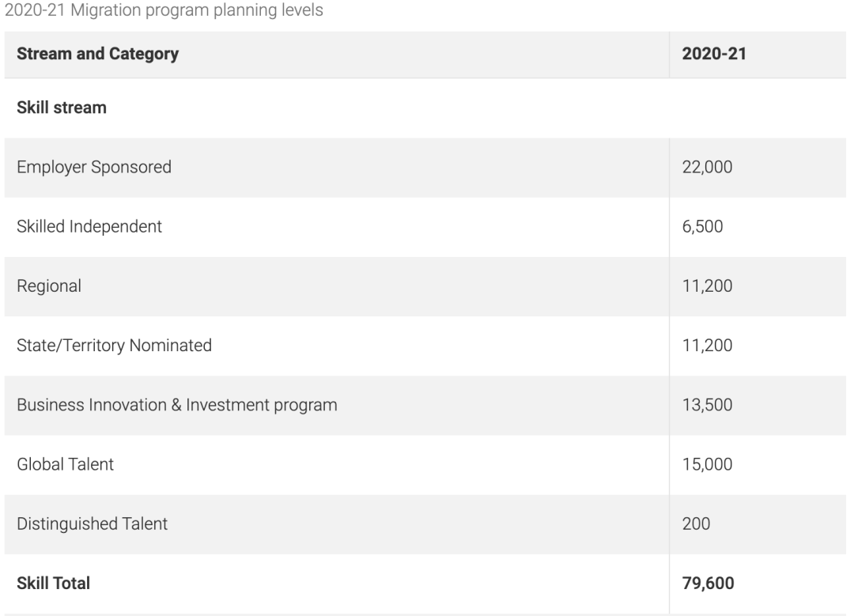Click the State/Territory Nominated 11,200 value
The image size is (854, 616).
tap(707, 346)
